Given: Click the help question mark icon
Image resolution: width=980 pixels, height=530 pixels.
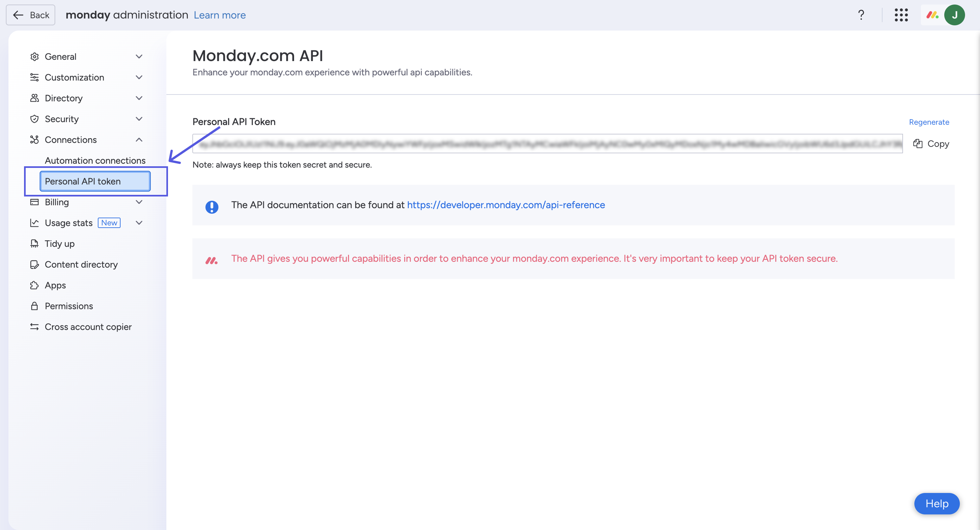Looking at the screenshot, I should 861,15.
